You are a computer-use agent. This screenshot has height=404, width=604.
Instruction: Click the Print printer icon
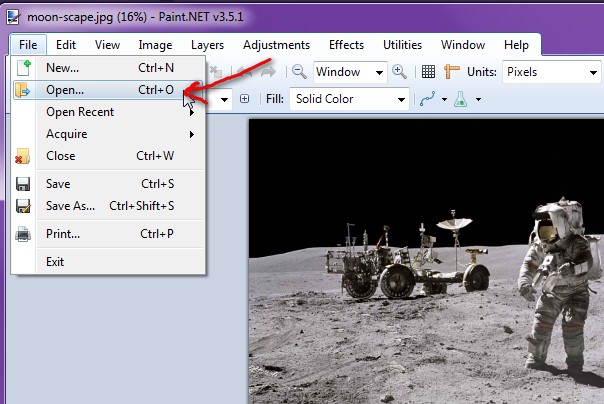point(23,234)
